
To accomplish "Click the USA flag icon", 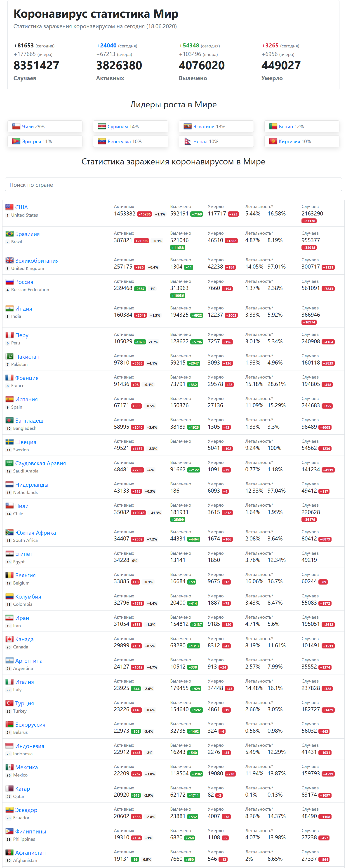I will (x=9, y=207).
